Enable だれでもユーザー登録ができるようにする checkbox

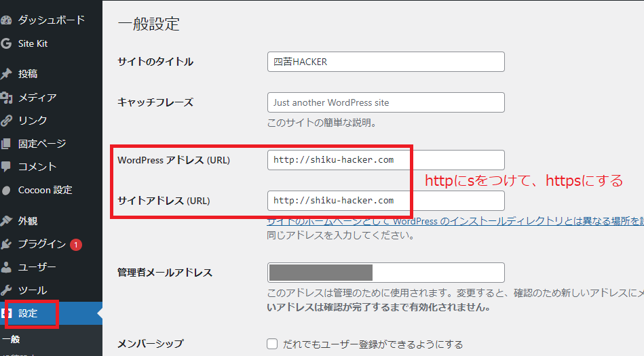(x=272, y=344)
